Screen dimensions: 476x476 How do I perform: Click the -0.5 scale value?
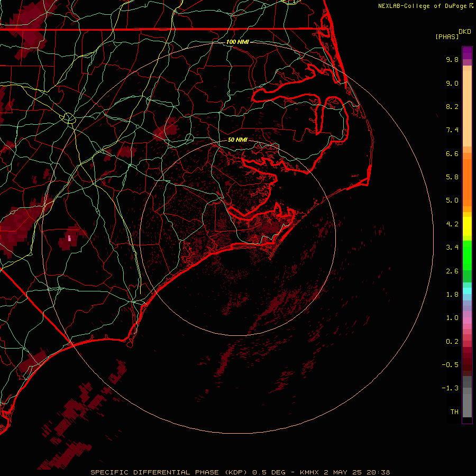[450, 365]
